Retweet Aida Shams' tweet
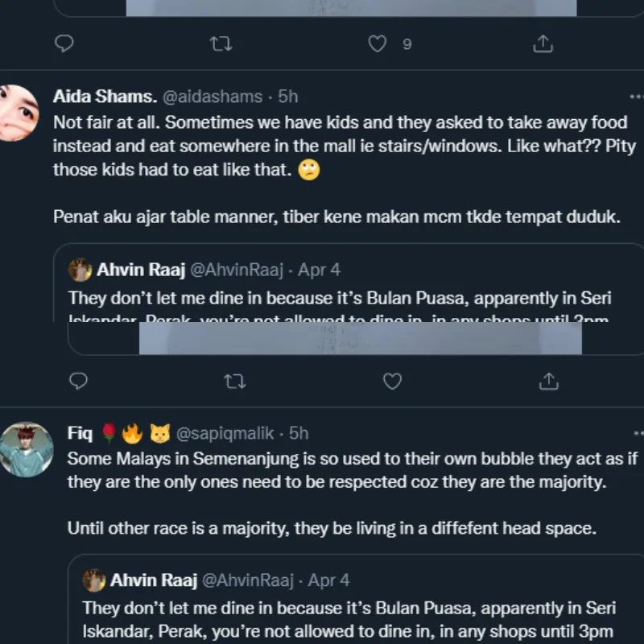The height and width of the screenshot is (644, 644). click(x=234, y=380)
